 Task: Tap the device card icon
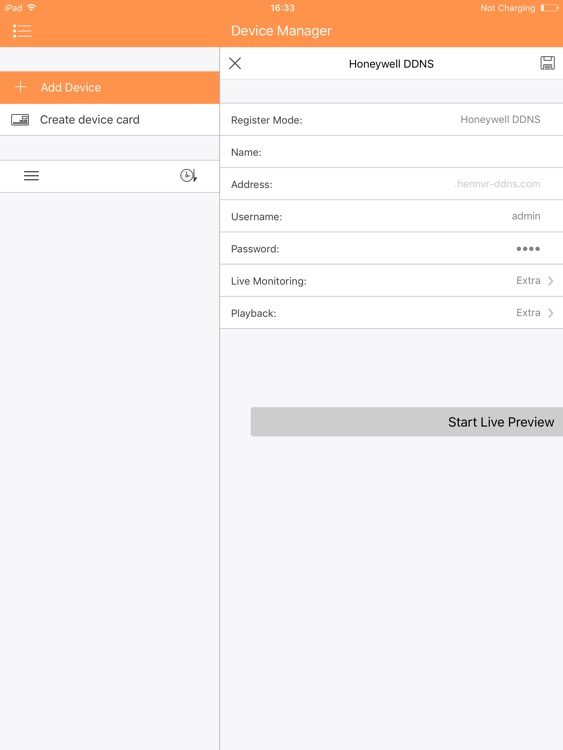[x=20, y=120]
